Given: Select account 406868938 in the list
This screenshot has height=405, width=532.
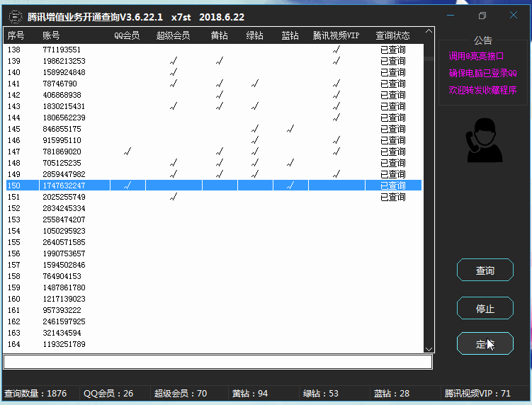Looking at the screenshot, I should [x=62, y=95].
